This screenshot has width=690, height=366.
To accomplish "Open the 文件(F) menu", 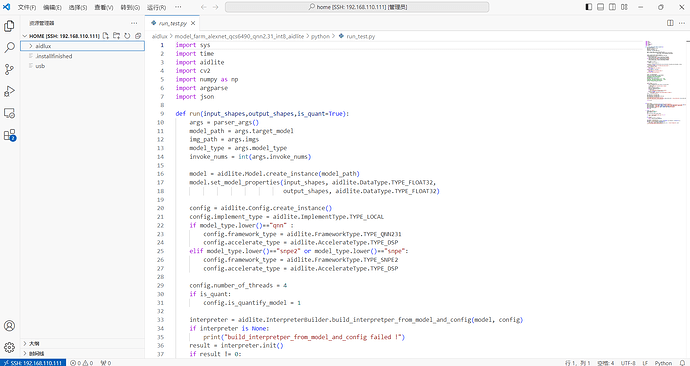I will (x=27, y=7).
